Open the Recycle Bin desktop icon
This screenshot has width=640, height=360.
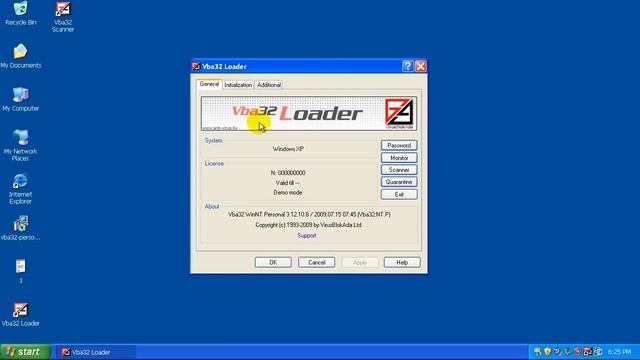click(20, 13)
